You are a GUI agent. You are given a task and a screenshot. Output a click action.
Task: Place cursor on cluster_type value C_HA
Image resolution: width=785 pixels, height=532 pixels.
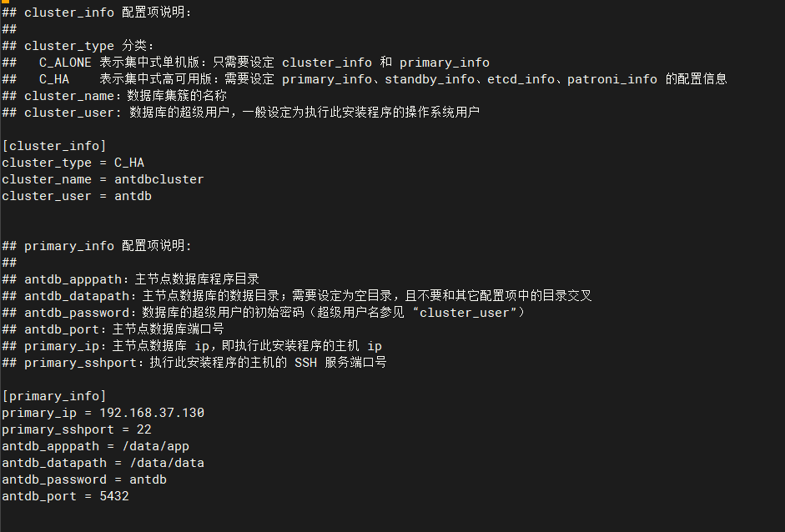(129, 163)
